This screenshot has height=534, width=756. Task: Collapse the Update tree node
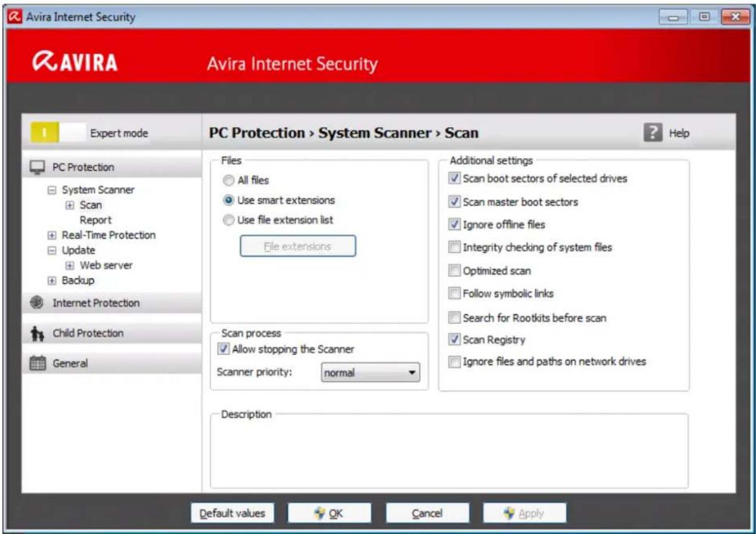coord(52,251)
